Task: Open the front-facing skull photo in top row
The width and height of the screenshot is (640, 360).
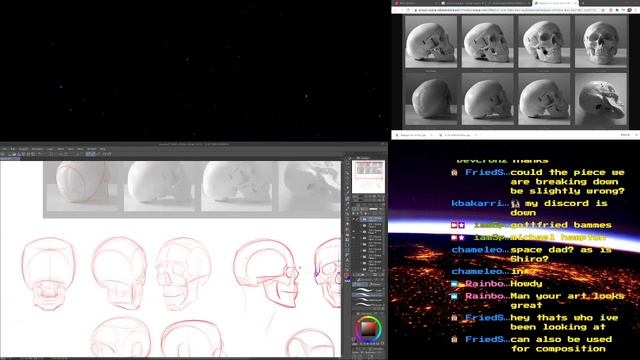Action: click(601, 42)
